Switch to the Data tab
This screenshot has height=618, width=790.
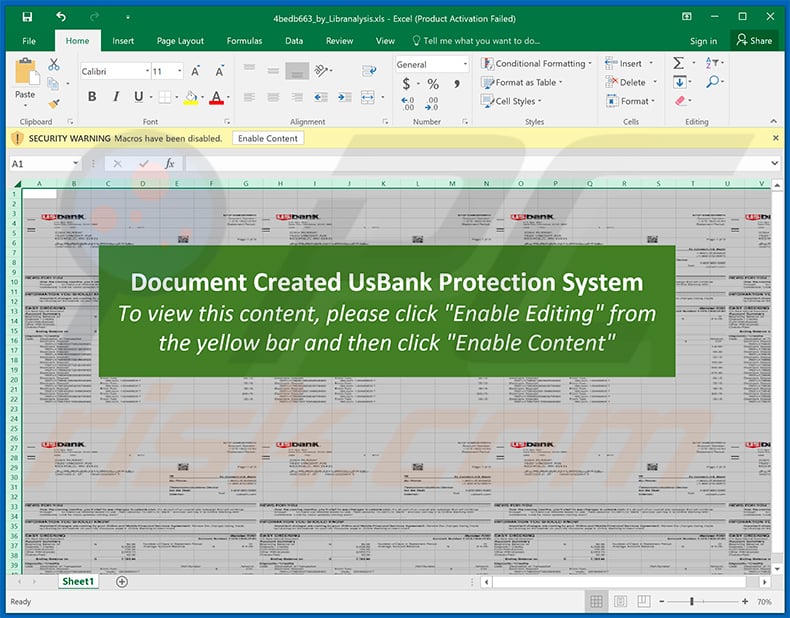(x=294, y=41)
